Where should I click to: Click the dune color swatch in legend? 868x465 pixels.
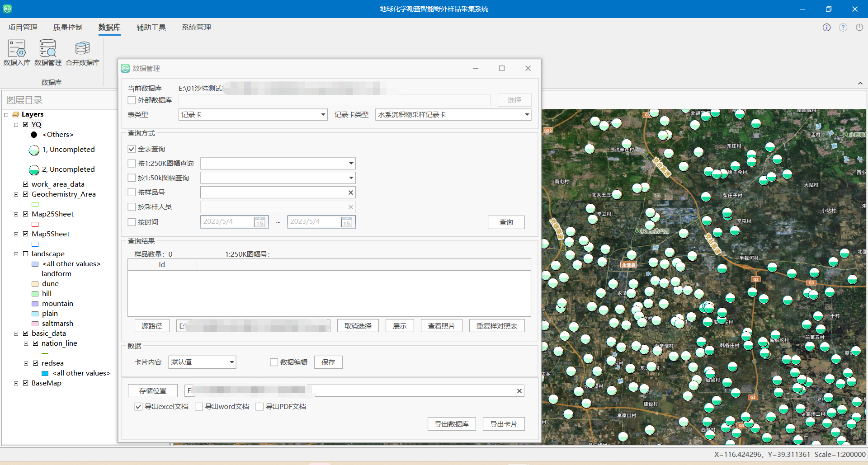35,284
